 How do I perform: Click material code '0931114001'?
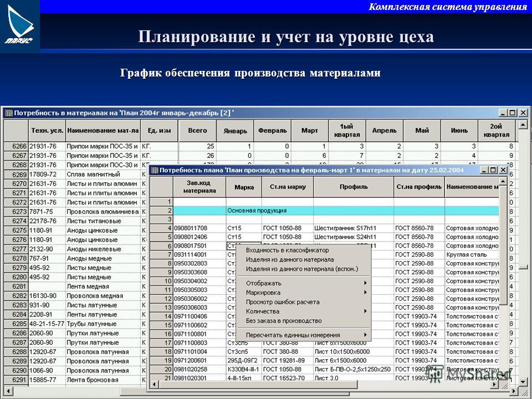(199, 254)
